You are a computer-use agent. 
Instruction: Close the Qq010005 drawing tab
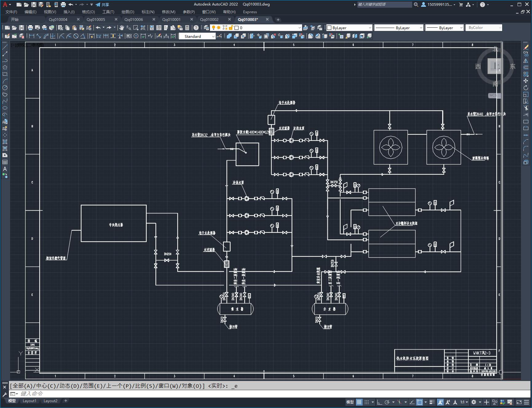pyautogui.click(x=116, y=19)
